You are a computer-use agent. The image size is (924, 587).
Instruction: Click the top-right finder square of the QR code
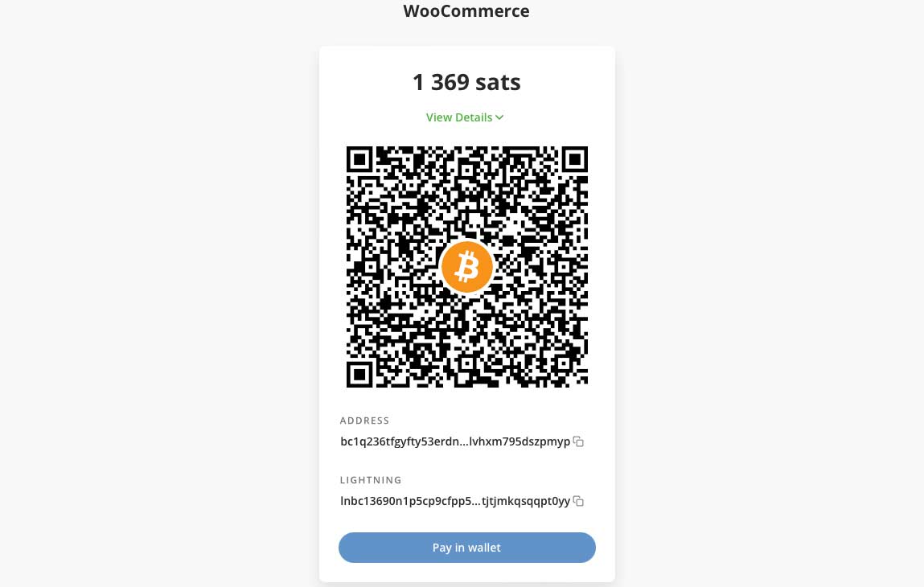point(574,159)
